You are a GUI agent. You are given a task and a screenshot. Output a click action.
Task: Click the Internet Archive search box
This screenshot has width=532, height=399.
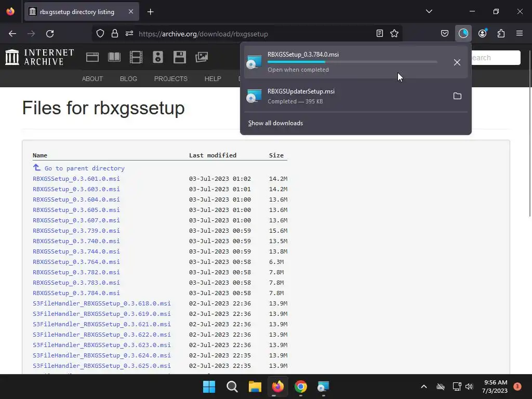tap(496, 58)
